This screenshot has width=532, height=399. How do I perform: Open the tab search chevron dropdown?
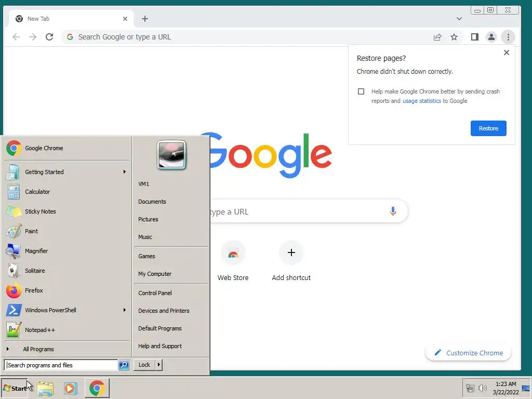459,19
